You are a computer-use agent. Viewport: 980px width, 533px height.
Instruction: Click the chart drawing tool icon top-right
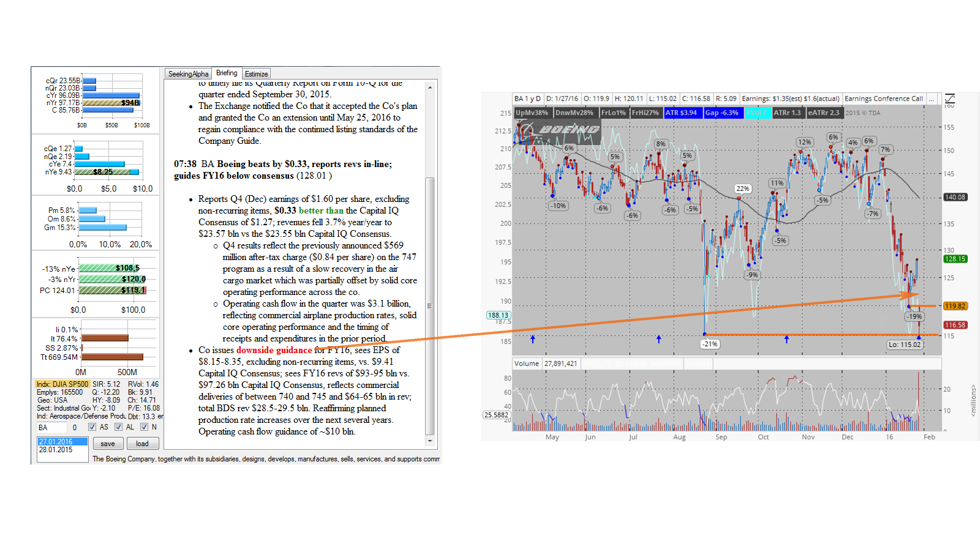[x=950, y=99]
